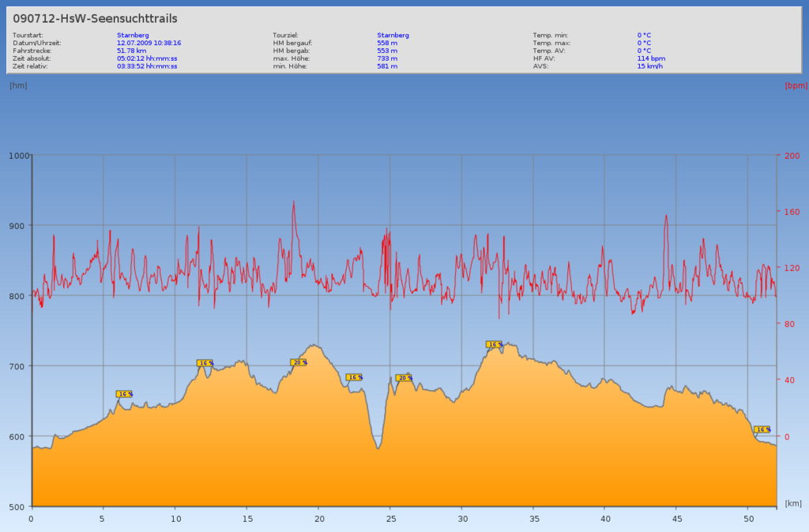Click the Temp. min value 0 °C

pos(644,35)
